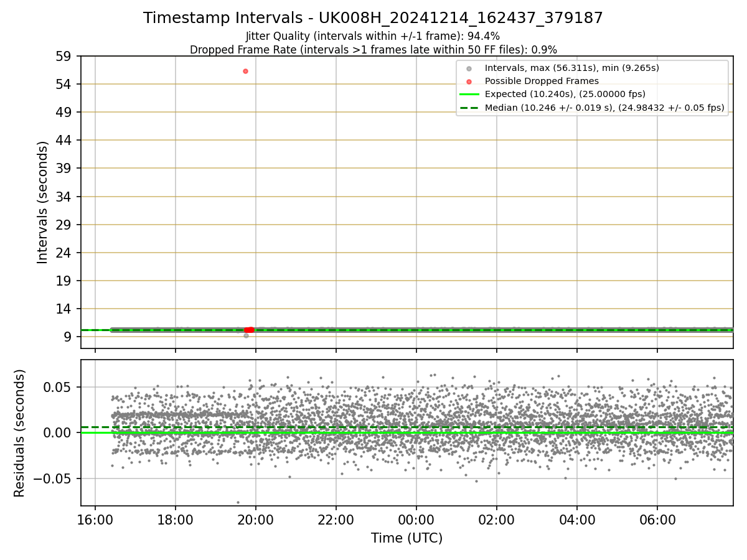
Task: Click the y-axis tick label '49'
Action: [64, 112]
